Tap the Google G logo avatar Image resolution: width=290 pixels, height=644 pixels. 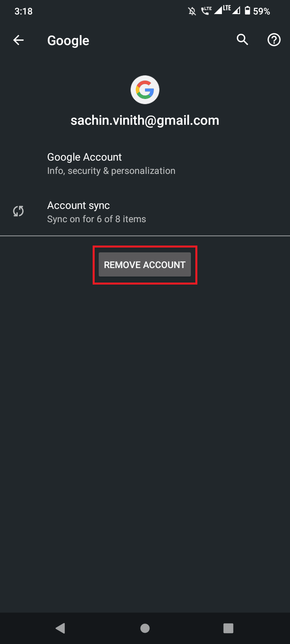145,90
